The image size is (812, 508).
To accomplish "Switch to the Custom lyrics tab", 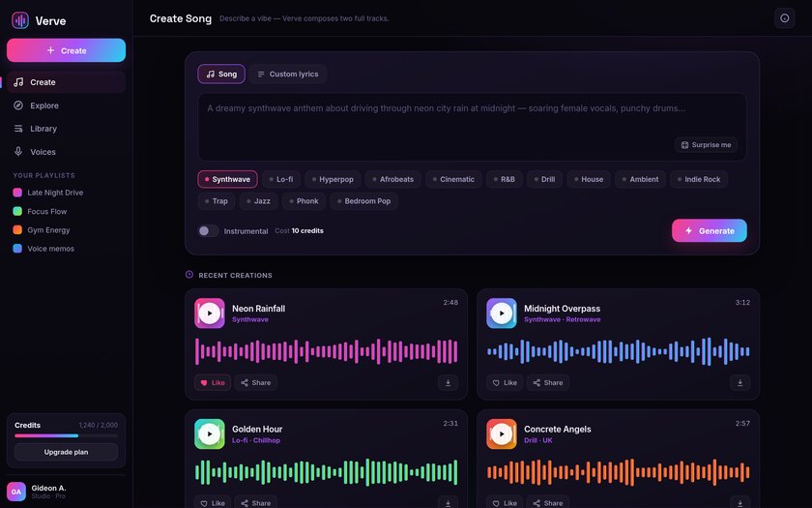I will [287, 75].
